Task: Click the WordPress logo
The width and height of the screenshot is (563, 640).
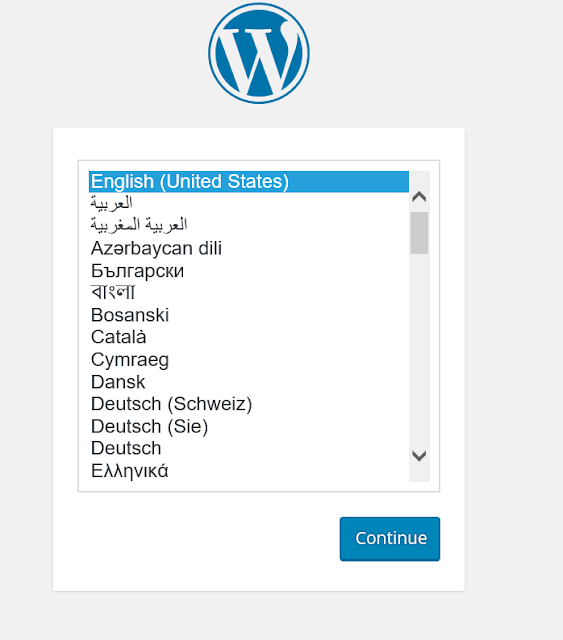Action: [x=259, y=53]
